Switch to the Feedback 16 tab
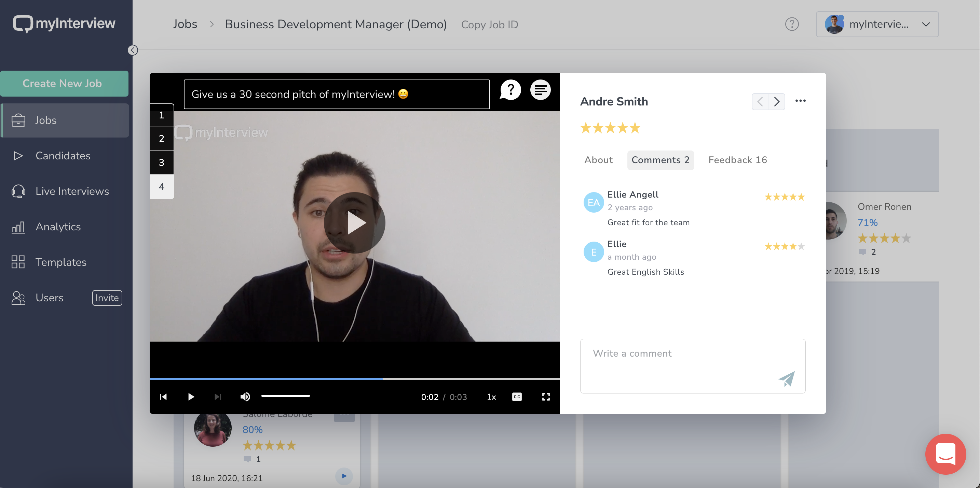This screenshot has height=488, width=980. tap(737, 160)
